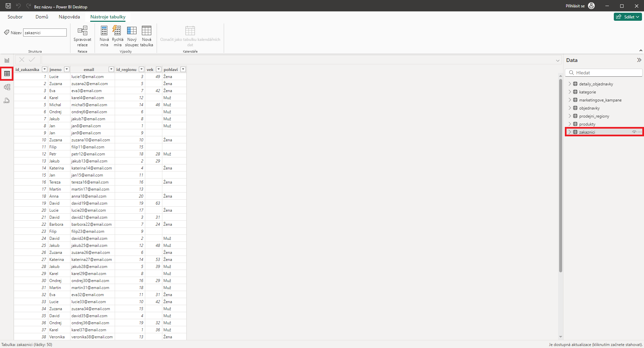644x348 pixels.
Task: Switch to the Domů ribbon tab
Action: (42, 17)
